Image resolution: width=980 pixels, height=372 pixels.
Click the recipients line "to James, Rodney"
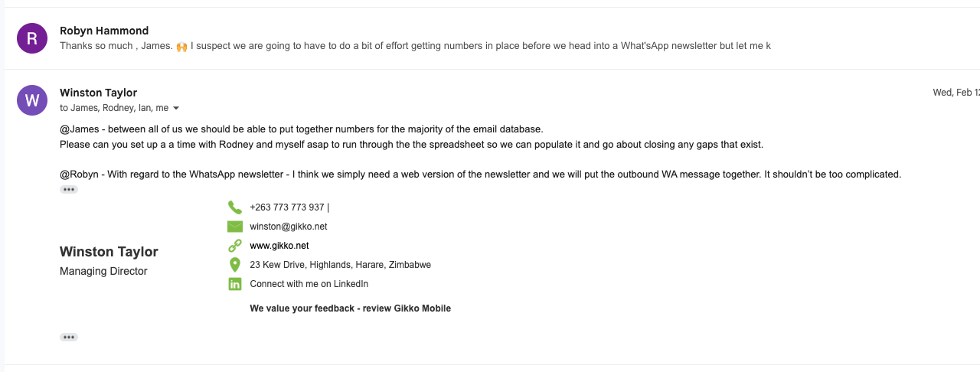click(113, 108)
